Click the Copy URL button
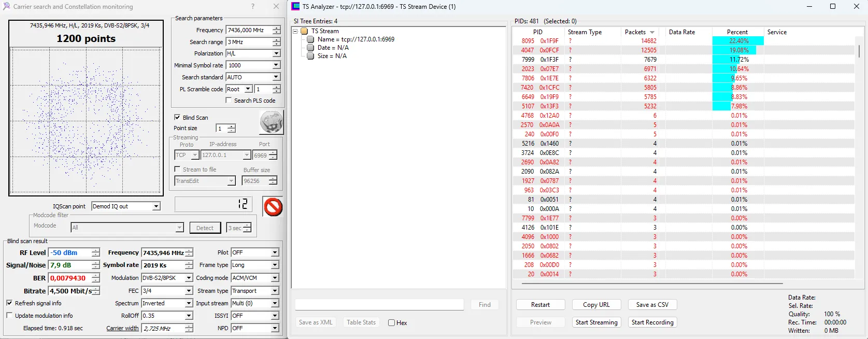 tap(596, 305)
